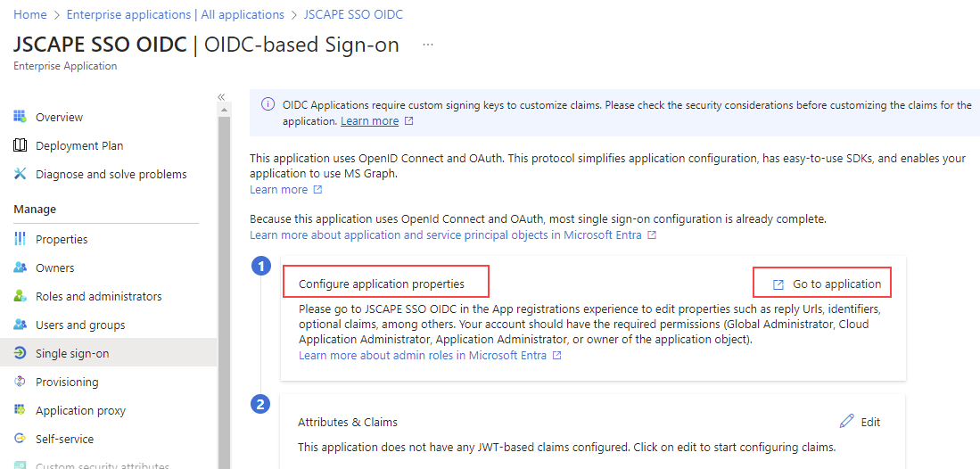
Task: Click the Application proxy icon
Action: tap(20, 410)
